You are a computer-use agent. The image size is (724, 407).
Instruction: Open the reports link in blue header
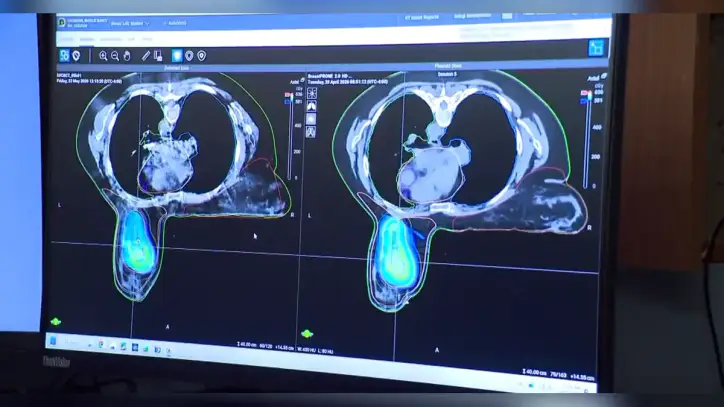[422, 18]
